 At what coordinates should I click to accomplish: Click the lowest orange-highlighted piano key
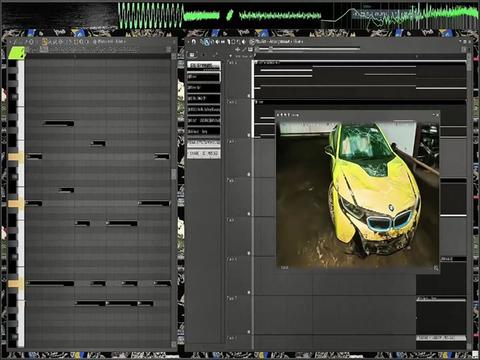[16, 284]
